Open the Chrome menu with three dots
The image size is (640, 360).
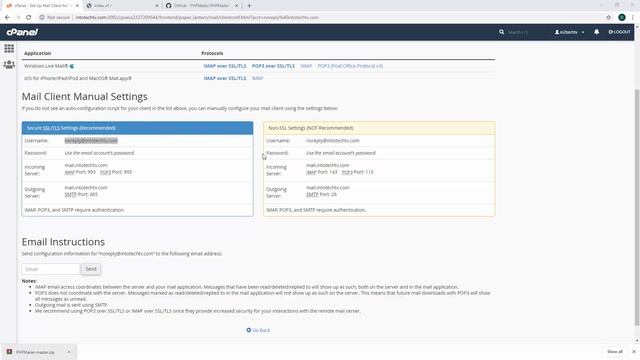pos(633,18)
